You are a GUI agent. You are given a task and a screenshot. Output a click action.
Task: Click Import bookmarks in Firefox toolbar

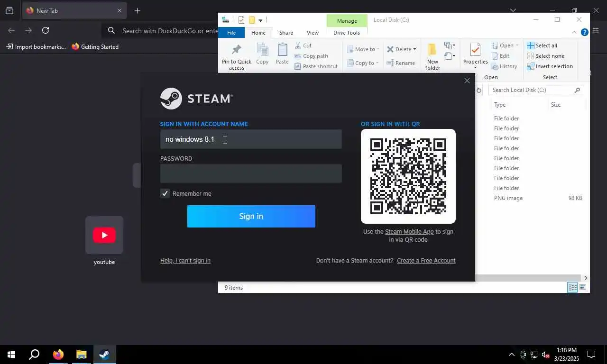tap(36, 47)
